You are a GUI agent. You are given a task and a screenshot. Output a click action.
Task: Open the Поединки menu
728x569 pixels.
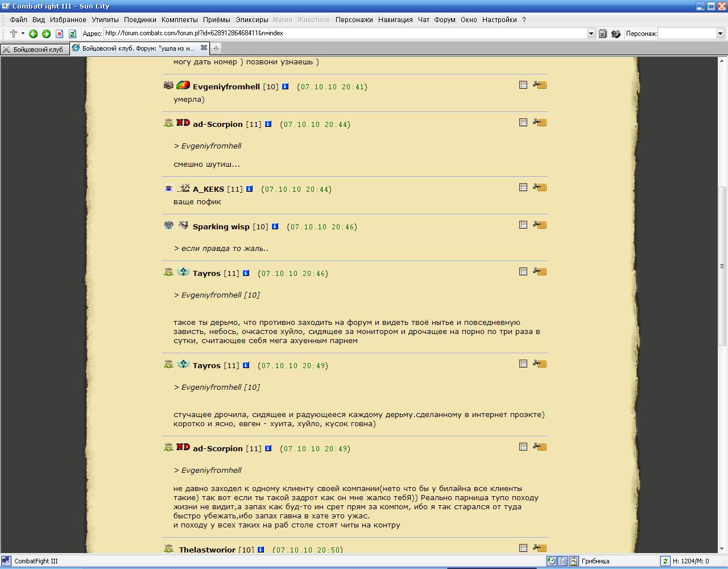[140, 19]
